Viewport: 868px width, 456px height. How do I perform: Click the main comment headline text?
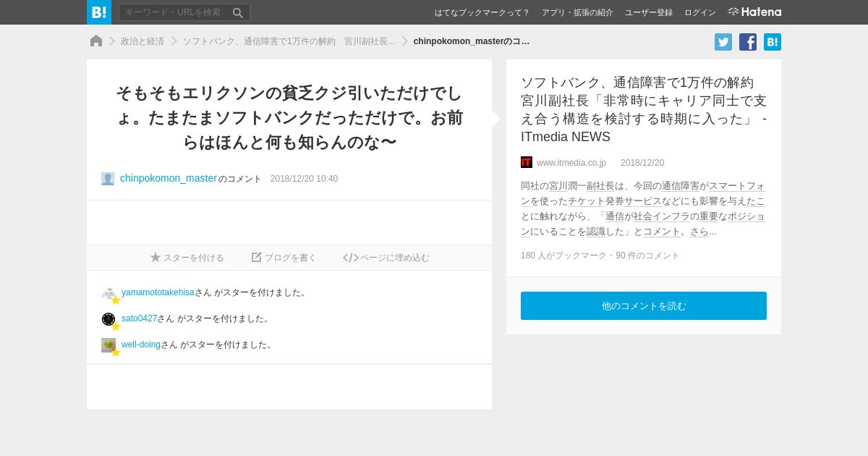(x=289, y=118)
